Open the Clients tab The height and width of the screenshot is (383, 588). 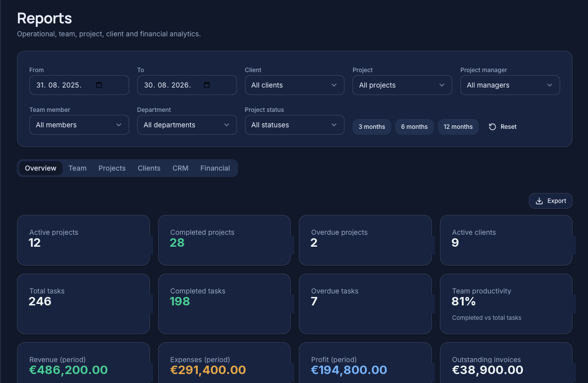pos(149,169)
